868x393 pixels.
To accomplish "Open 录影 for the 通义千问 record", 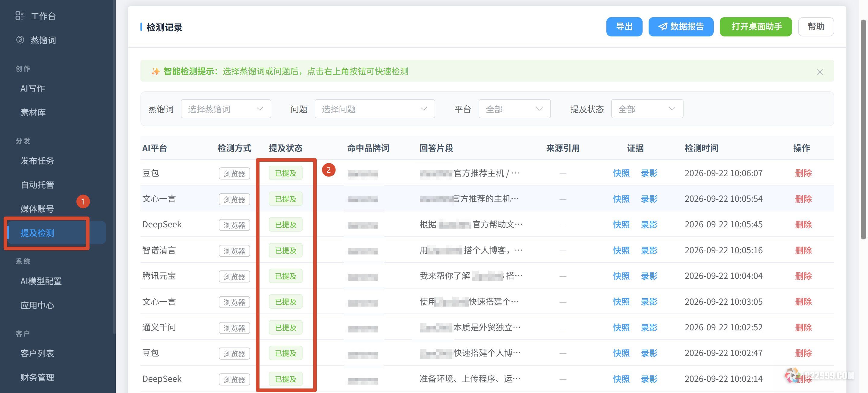I will 649,327.
